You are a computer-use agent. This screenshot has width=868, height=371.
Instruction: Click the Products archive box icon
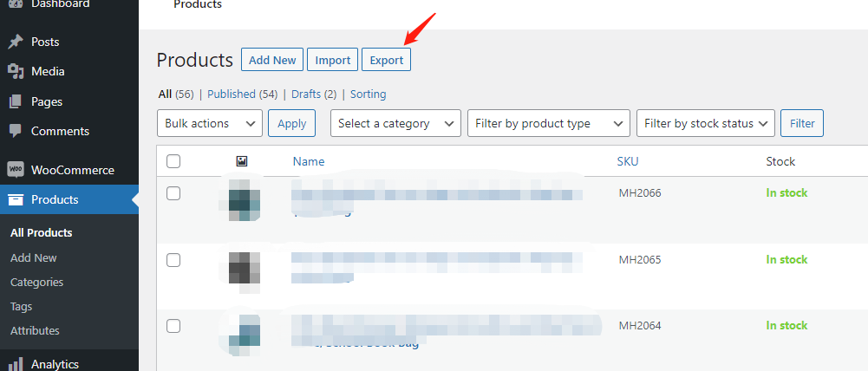[16, 200]
